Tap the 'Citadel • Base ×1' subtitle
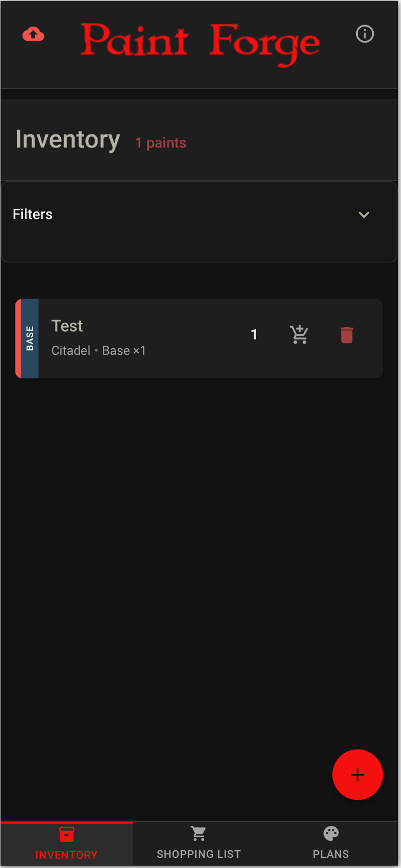This screenshot has height=868, width=401. (98, 351)
